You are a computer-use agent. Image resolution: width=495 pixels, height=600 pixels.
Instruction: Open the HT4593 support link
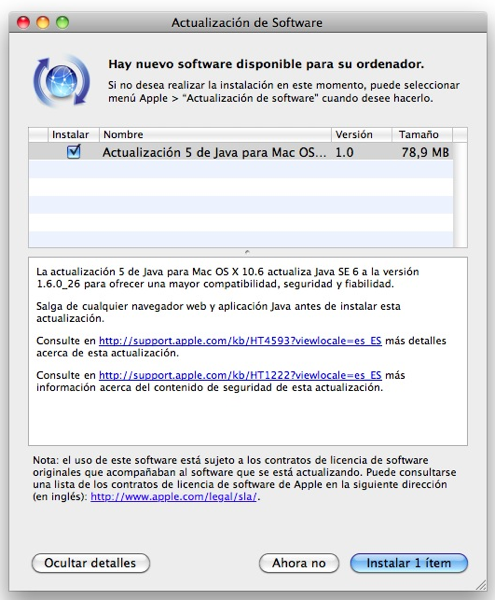tap(240, 341)
